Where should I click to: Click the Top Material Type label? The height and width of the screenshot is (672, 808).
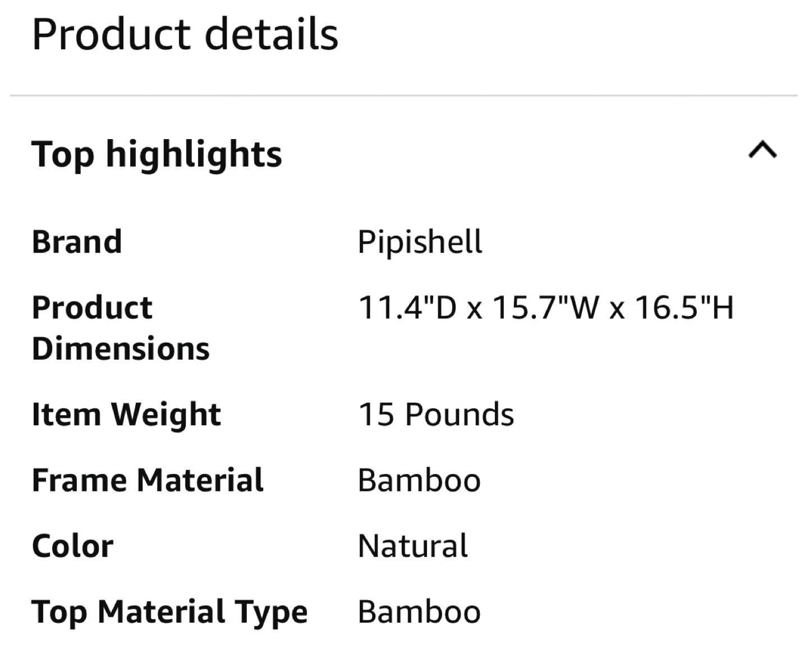click(x=169, y=613)
